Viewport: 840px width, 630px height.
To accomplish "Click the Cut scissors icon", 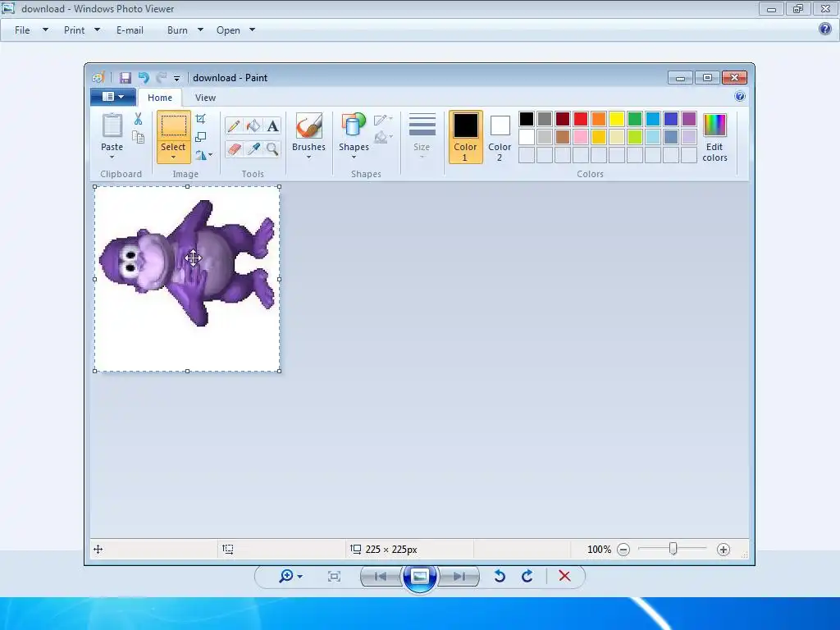I will (x=138, y=119).
